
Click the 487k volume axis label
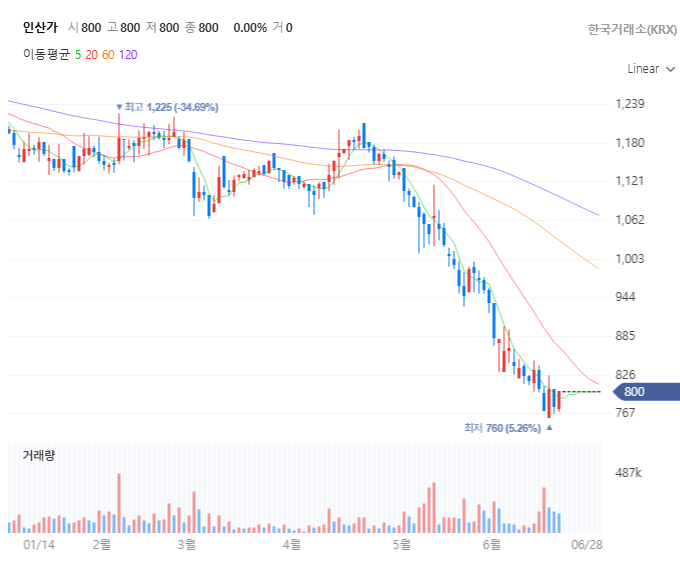pos(628,473)
